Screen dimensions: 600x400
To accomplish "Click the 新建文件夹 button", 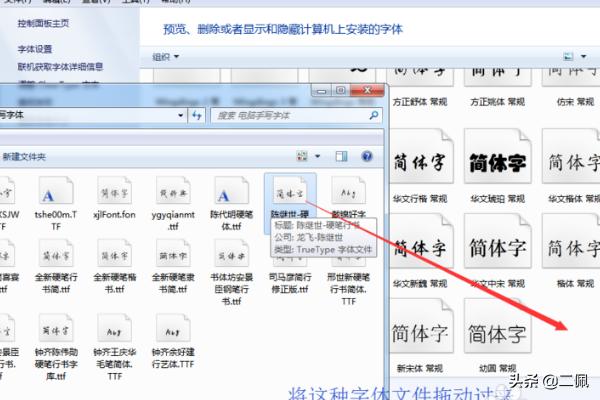I will (x=24, y=157).
